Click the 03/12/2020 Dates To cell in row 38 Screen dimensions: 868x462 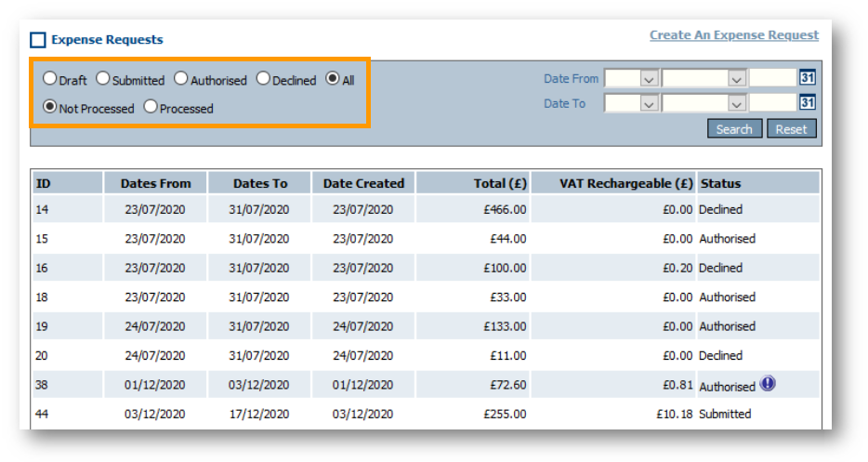pyautogui.click(x=259, y=385)
